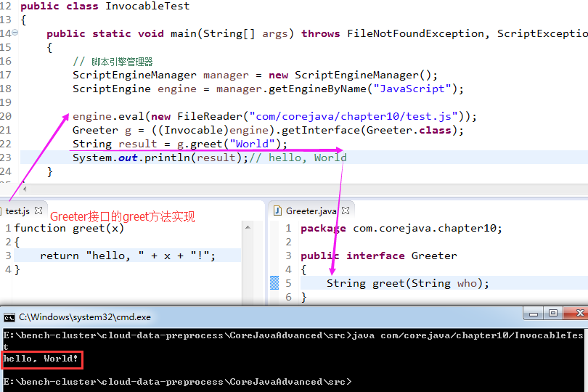Maximize the cmd.exe window
Image resolution: width=588 pixels, height=392 pixels.
tap(552, 313)
